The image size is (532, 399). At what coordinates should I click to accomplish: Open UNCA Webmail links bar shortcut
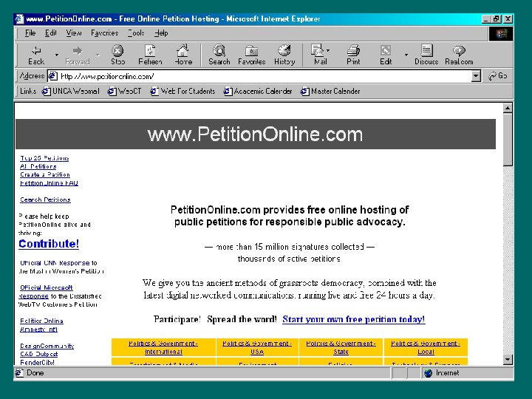tap(71, 92)
